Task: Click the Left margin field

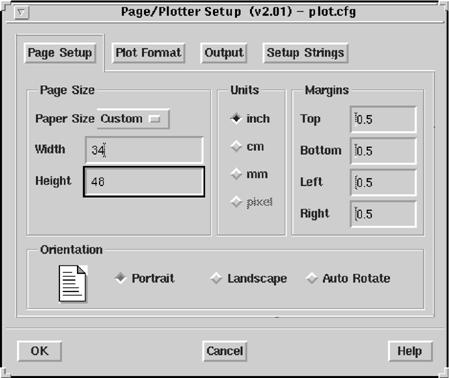Action: click(x=383, y=182)
